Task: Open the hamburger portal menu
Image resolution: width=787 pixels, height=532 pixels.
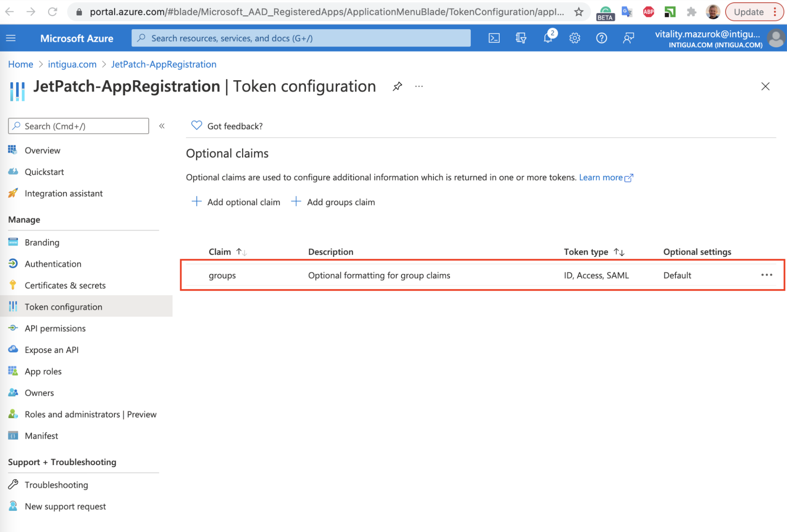Action: 11,38
